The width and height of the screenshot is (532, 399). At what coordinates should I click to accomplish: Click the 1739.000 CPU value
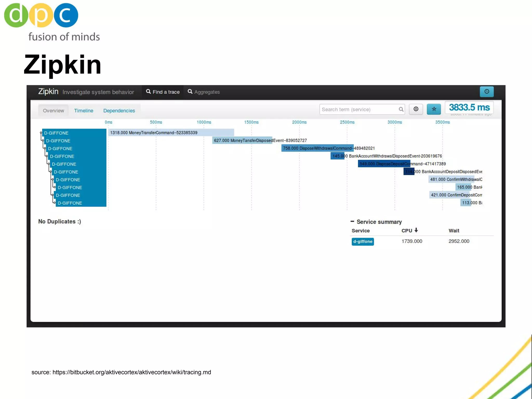(x=412, y=241)
